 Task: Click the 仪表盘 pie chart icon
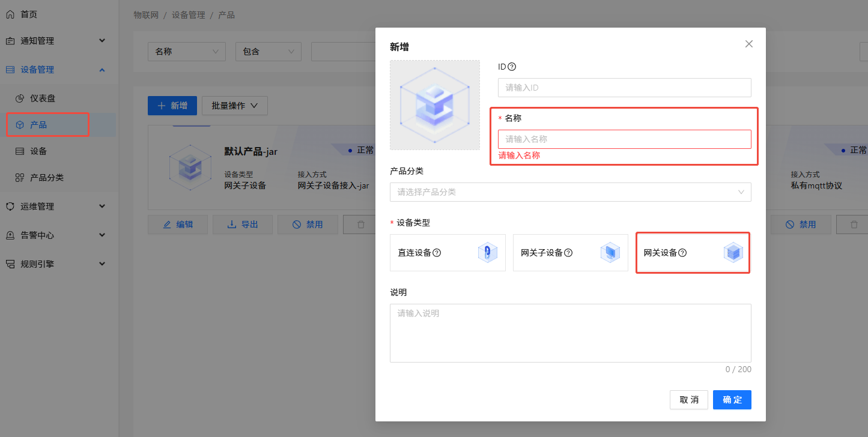tap(20, 98)
